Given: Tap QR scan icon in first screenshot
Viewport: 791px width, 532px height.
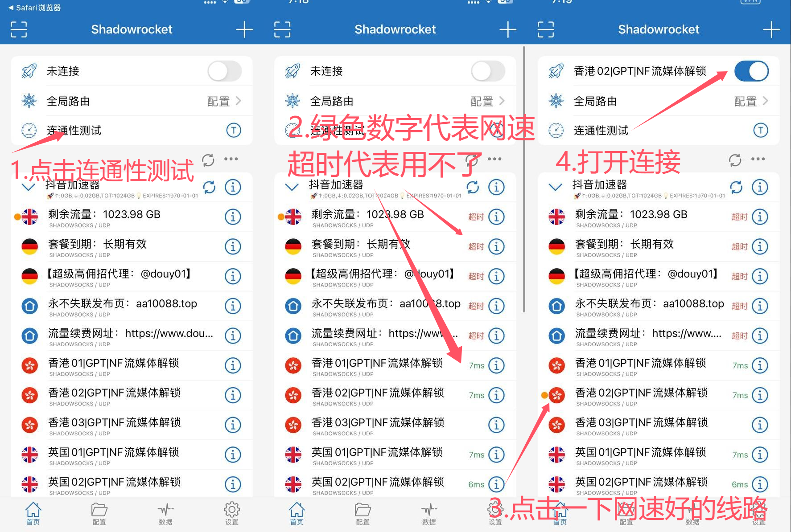Looking at the screenshot, I should click(19, 29).
